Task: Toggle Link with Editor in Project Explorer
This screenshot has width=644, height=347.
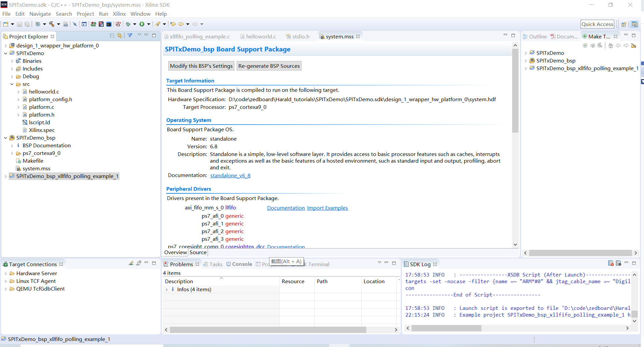Action: tap(120, 35)
